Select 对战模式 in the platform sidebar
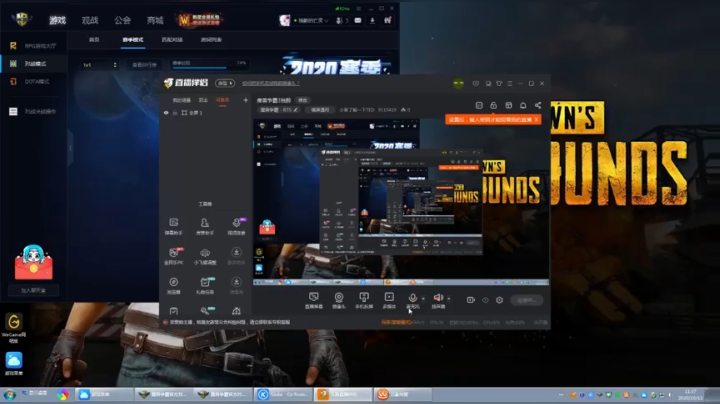720x404 pixels. point(34,64)
